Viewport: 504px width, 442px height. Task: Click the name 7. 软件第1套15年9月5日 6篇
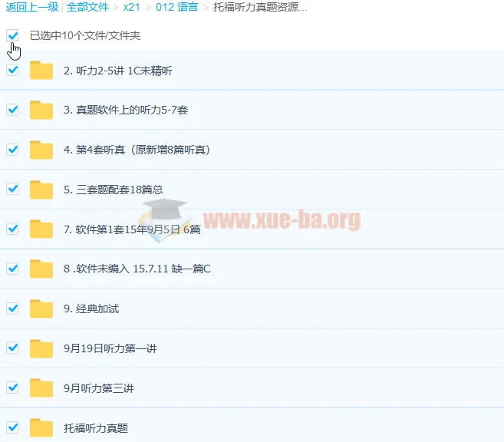pos(132,229)
